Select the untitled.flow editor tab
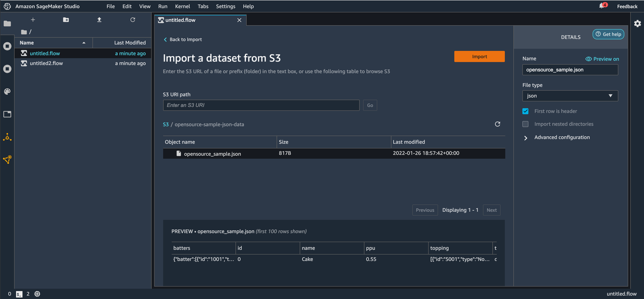This screenshot has height=299, width=644. [x=200, y=20]
